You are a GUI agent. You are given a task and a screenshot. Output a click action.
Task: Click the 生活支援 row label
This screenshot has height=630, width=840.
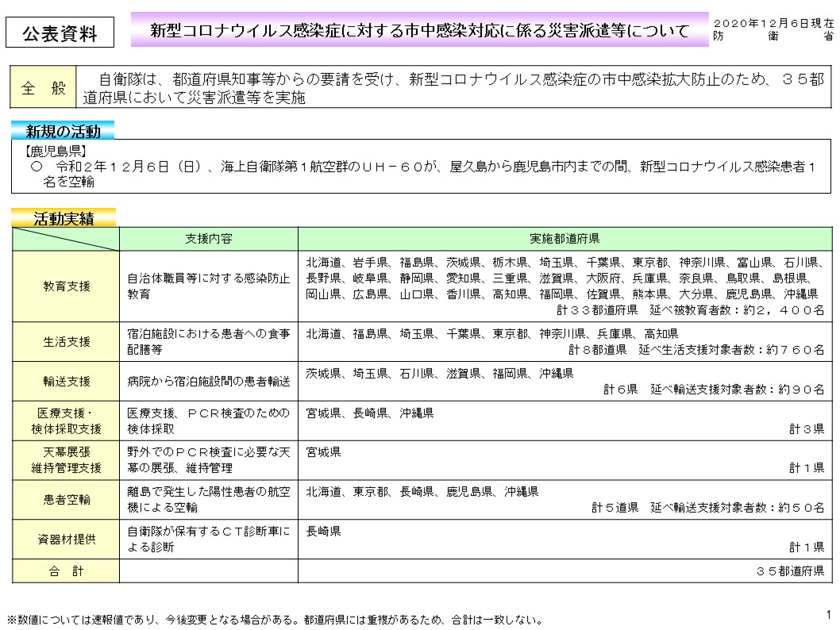66,341
